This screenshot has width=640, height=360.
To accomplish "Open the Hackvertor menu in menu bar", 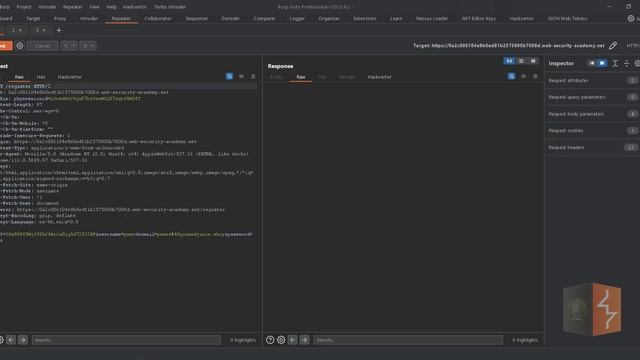I will pyautogui.click(x=135, y=7).
